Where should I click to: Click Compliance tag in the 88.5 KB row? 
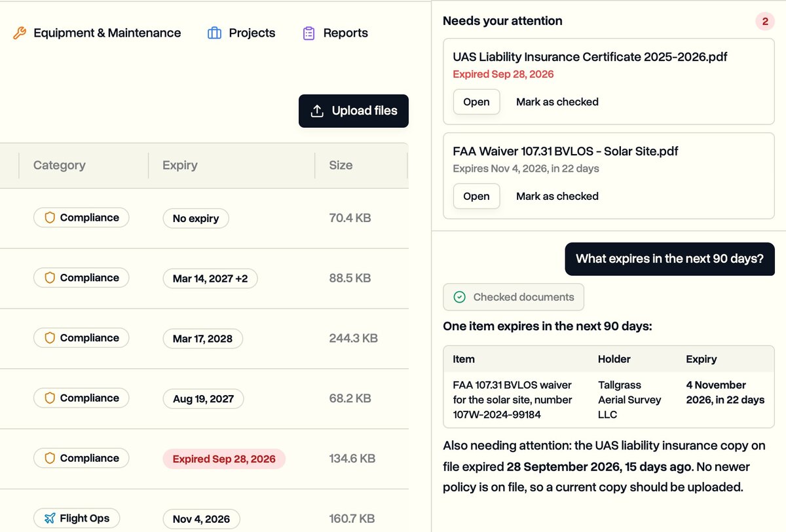[81, 278]
